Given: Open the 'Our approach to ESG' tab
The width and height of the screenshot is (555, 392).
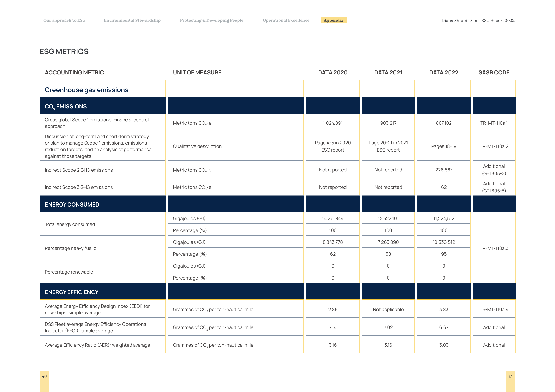Looking at the screenshot, I should click(64, 20).
